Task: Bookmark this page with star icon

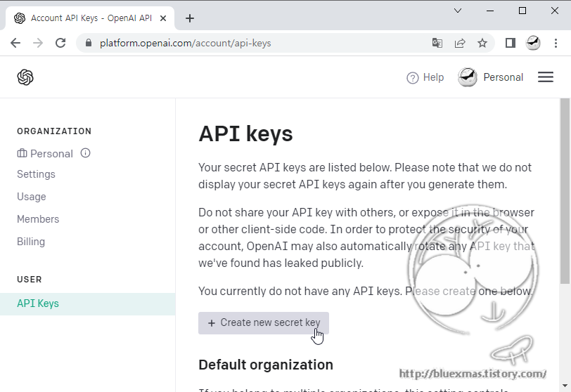Action: click(x=482, y=44)
